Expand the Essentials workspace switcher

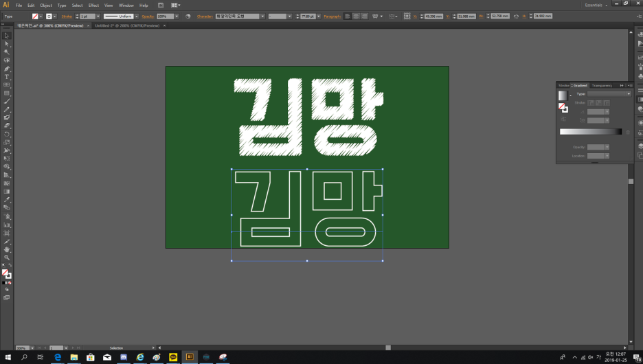coord(595,5)
